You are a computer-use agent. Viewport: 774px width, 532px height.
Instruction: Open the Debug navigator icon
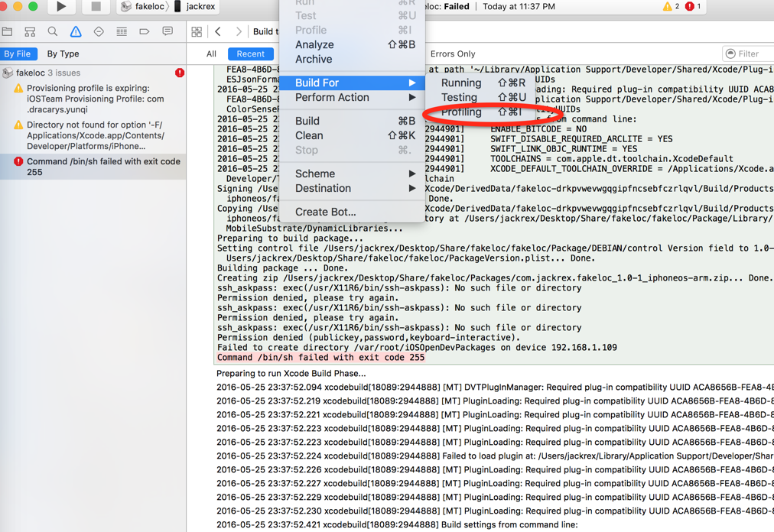(x=122, y=32)
